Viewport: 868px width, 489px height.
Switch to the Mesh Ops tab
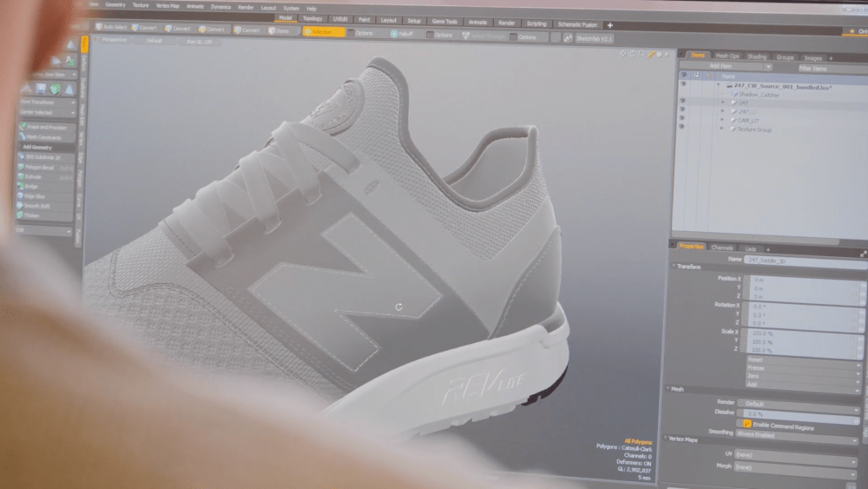727,56
